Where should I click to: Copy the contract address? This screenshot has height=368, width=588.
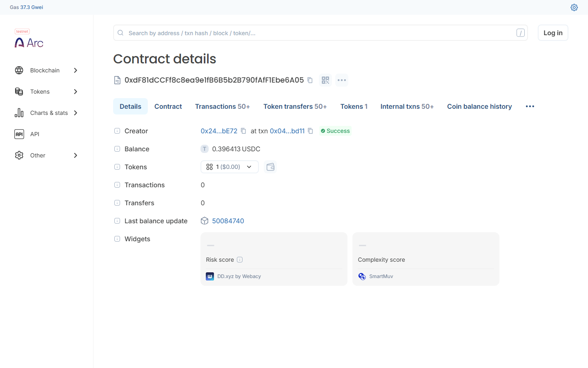310,80
